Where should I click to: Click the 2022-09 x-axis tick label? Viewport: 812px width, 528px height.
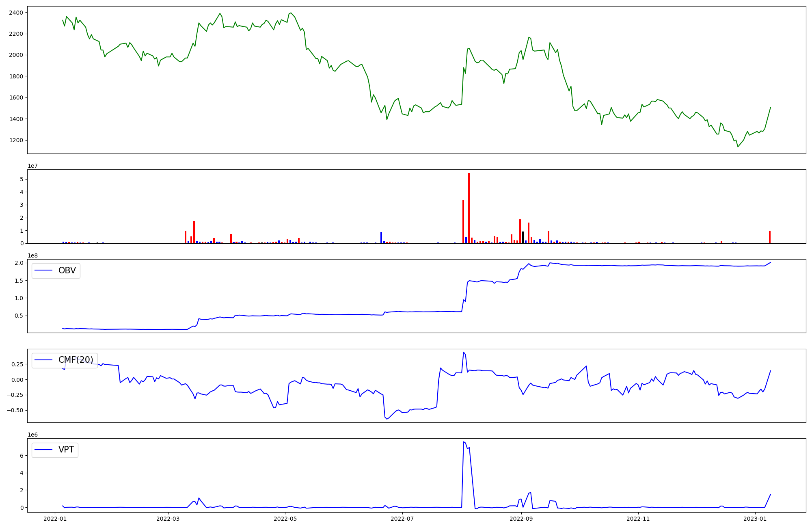pos(521,519)
